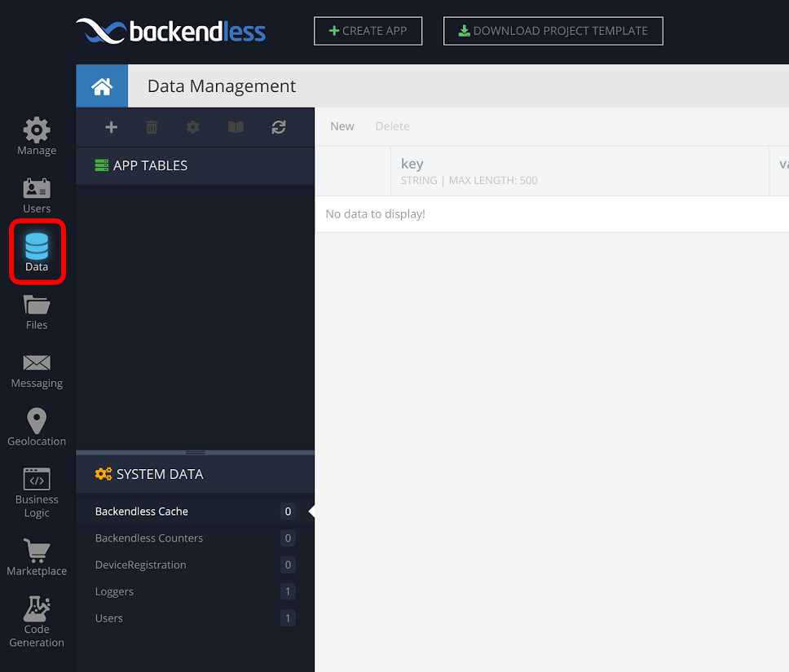Click the Backendless logo
The width and height of the screenshot is (789, 672).
[x=170, y=31]
